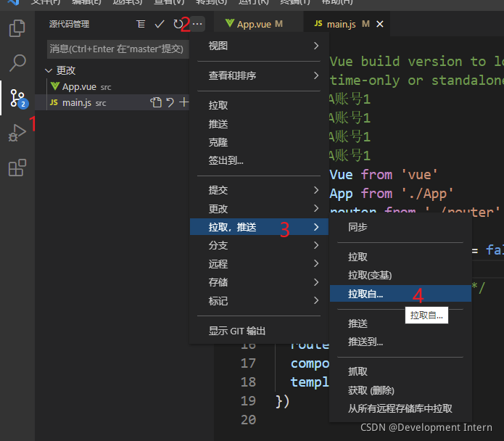
Task: Discard changes icon on main.js row
Action: point(170,102)
